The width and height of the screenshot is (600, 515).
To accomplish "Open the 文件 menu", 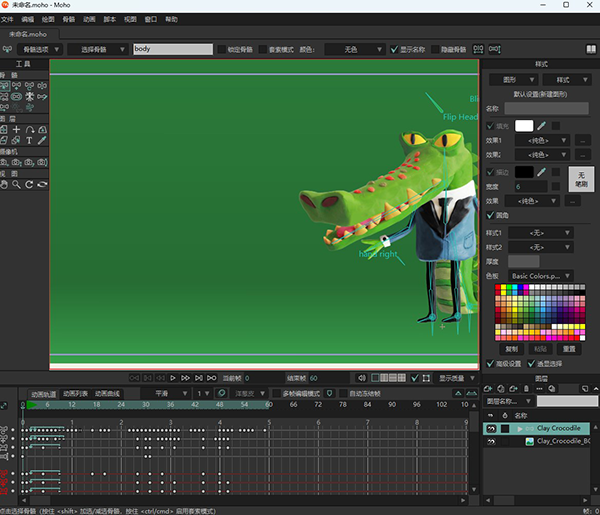I will coord(7,19).
